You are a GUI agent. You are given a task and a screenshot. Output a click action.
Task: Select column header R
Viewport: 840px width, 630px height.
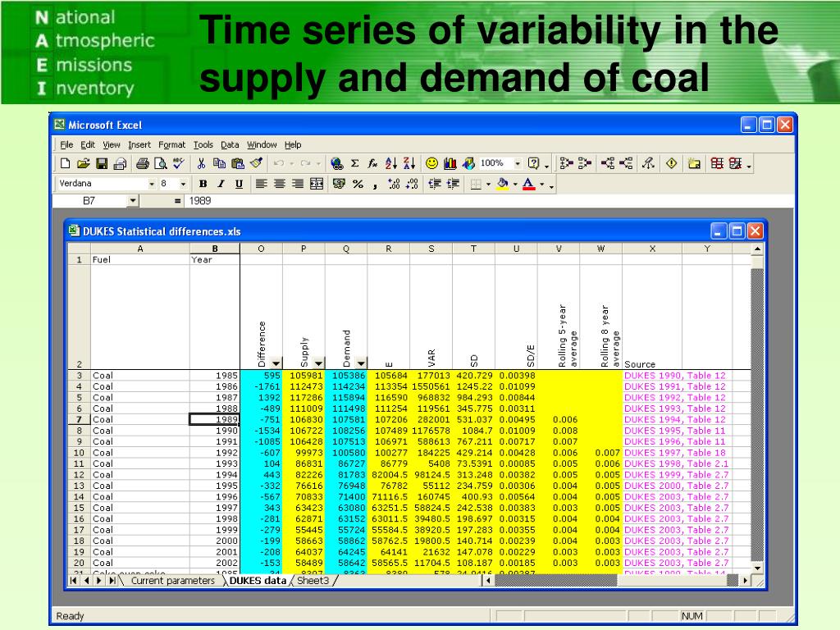pyautogui.click(x=388, y=249)
